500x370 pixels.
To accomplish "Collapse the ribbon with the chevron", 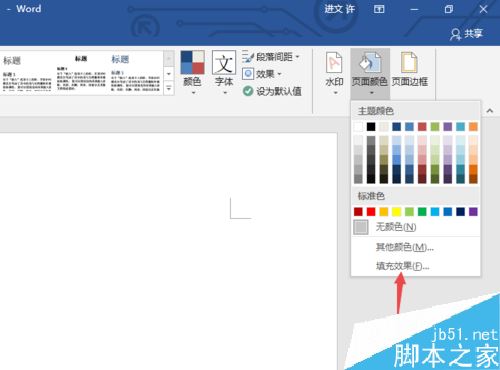I will [490, 111].
